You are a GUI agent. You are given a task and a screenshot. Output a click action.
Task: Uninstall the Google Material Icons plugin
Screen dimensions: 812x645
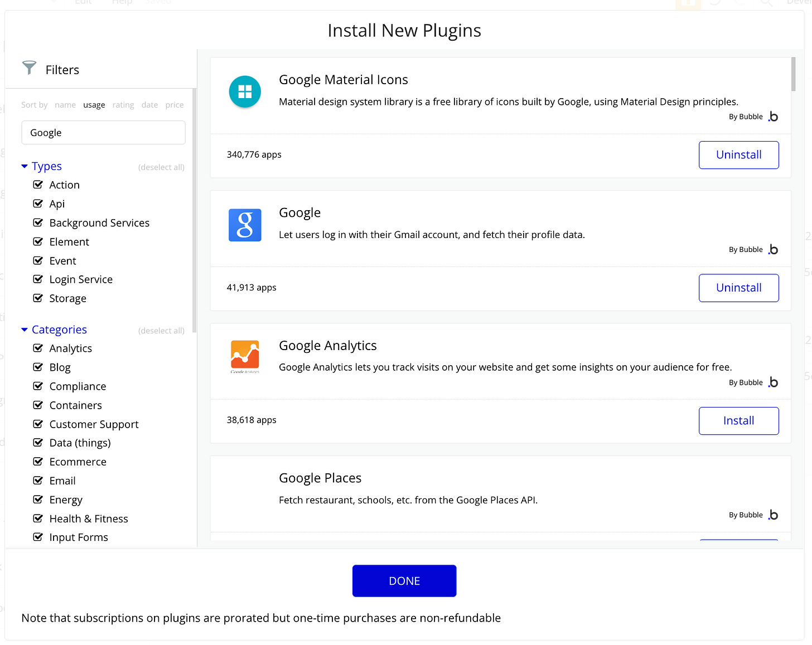[x=739, y=155]
